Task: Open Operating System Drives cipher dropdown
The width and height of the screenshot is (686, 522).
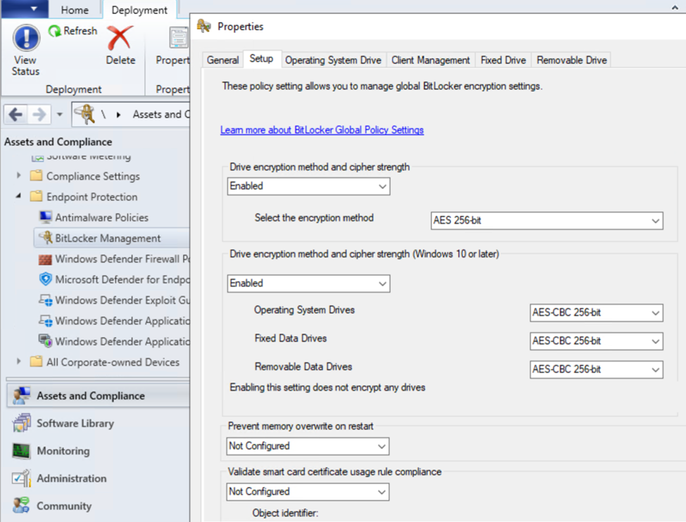Action: (x=596, y=313)
